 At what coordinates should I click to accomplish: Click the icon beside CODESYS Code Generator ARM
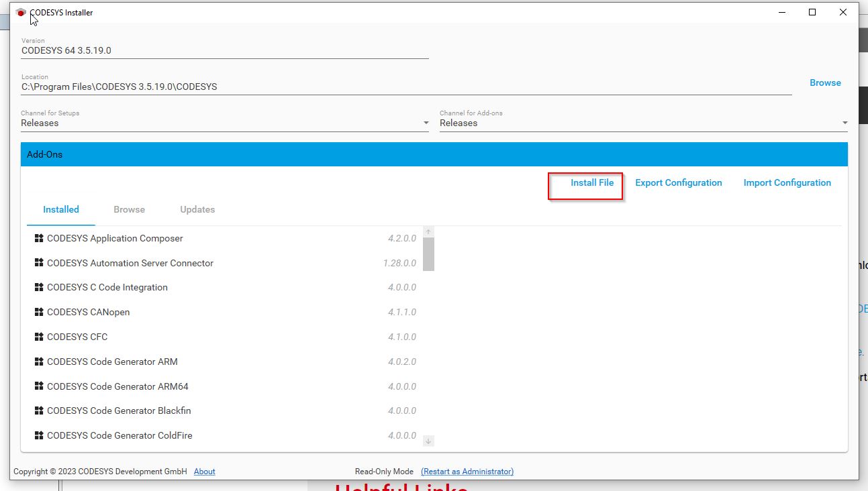pyautogui.click(x=39, y=362)
